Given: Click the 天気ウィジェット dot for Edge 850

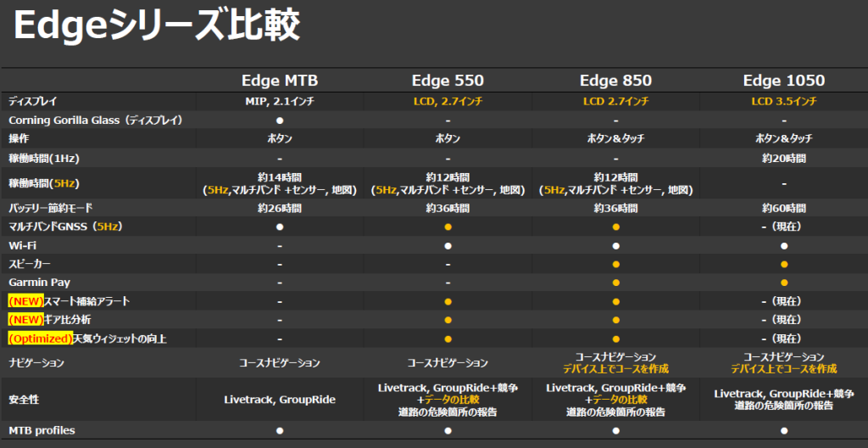Looking at the screenshot, I should pyautogui.click(x=615, y=339).
